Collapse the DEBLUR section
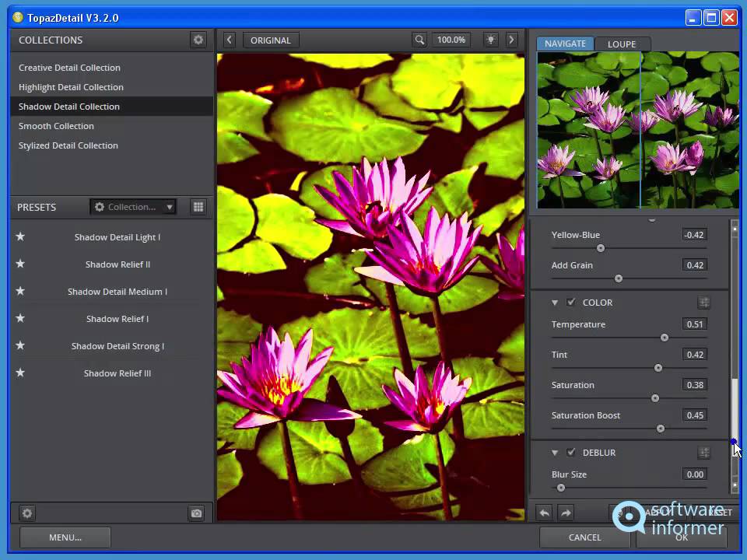The width and height of the screenshot is (747, 560). click(555, 453)
